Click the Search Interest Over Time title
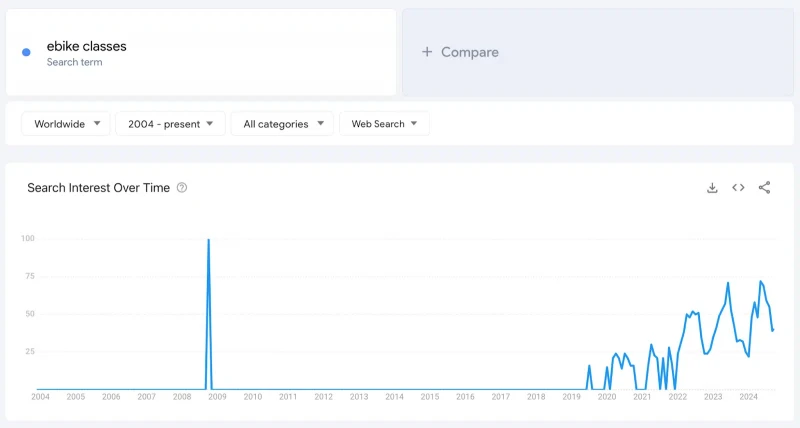This screenshot has width=800, height=428. pos(98,188)
